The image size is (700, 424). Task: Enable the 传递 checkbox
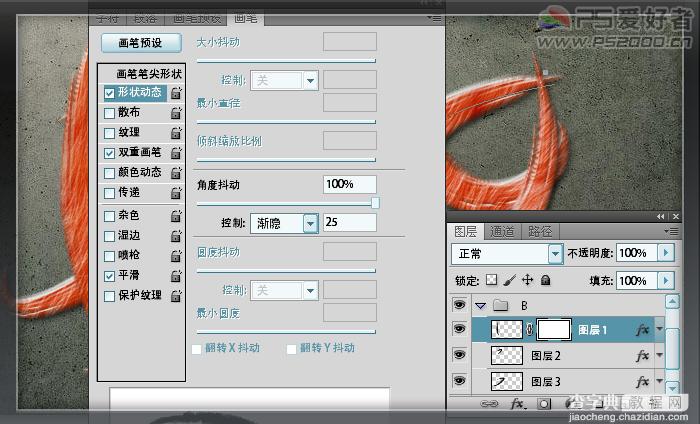[109, 193]
